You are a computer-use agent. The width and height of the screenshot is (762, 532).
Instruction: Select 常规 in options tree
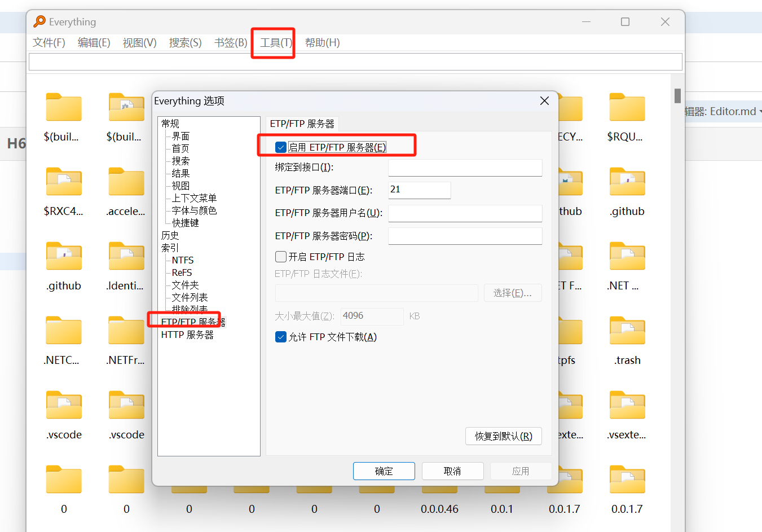170,124
